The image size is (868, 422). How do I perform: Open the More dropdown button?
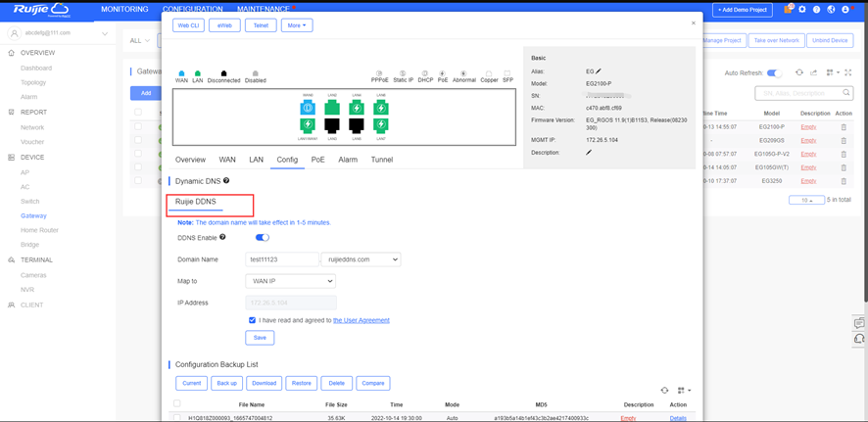[297, 25]
